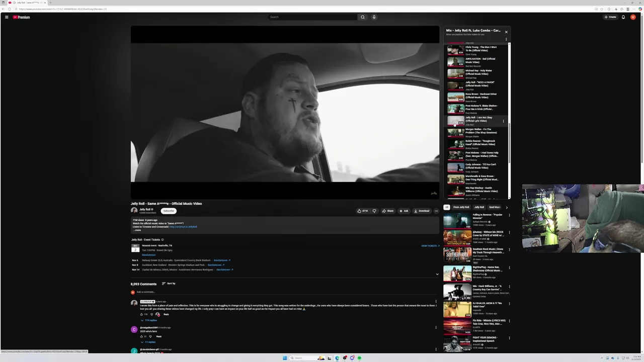The image size is (644, 362).
Task: Play AWOLNATION - Sail in the playlist
Action: coord(476,62)
